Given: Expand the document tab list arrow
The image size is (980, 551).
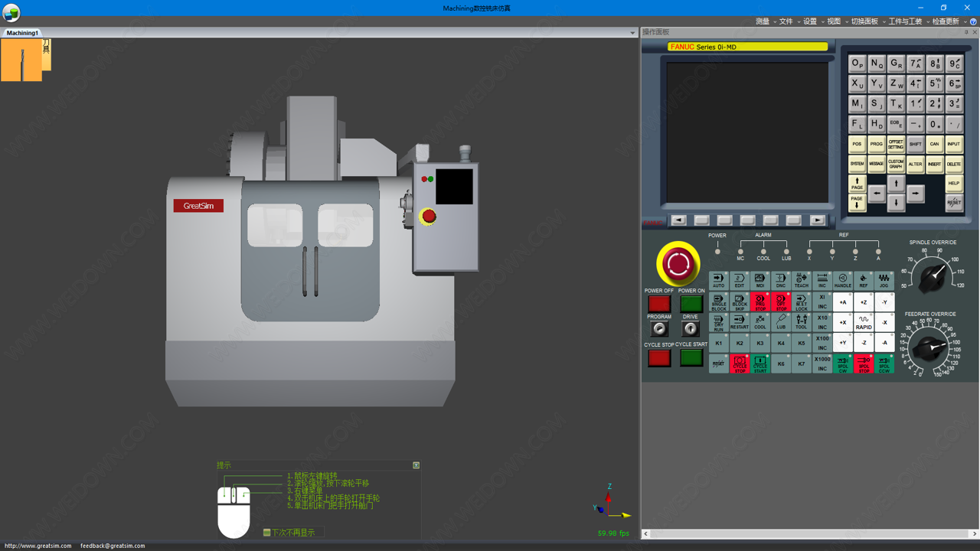Looking at the screenshot, I should 632,33.
